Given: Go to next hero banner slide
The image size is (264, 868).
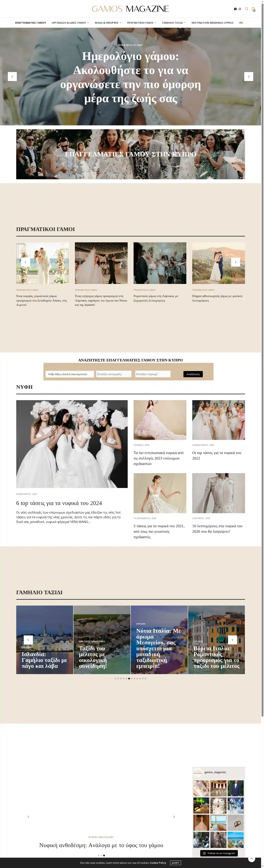Looking at the screenshot, I should (x=249, y=77).
